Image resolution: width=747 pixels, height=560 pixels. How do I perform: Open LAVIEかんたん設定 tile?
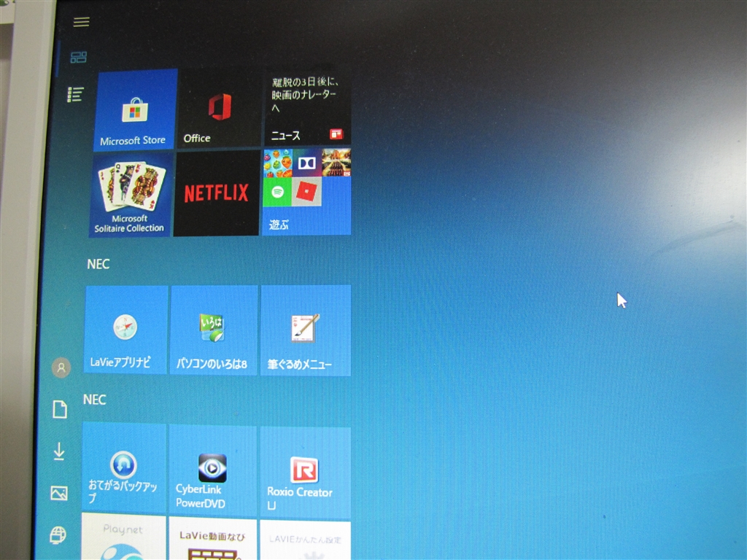pos(305,540)
